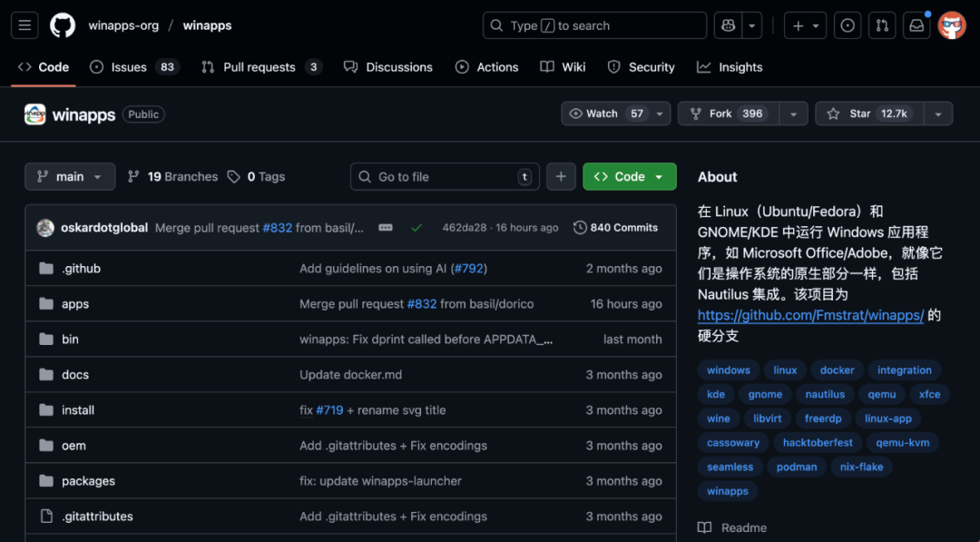The width and height of the screenshot is (980, 542).
Task: Open the apps folder
Action: (x=75, y=304)
